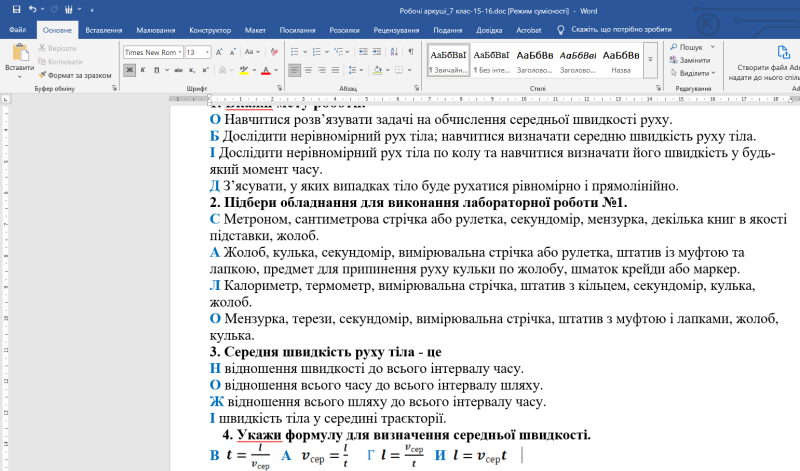Open the Acrobat tab
The height and width of the screenshot is (471, 800).
[x=529, y=30]
